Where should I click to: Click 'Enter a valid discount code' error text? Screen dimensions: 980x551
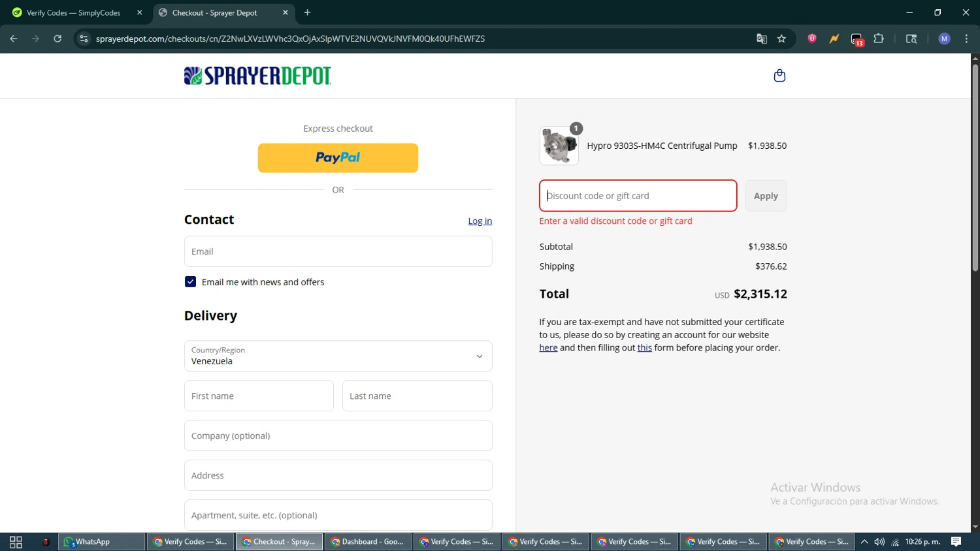click(615, 221)
